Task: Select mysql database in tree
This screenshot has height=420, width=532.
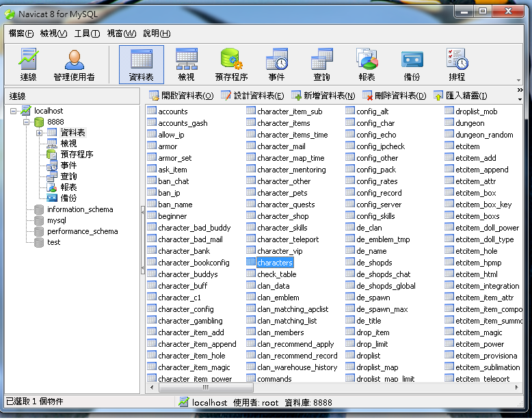Action: click(57, 220)
